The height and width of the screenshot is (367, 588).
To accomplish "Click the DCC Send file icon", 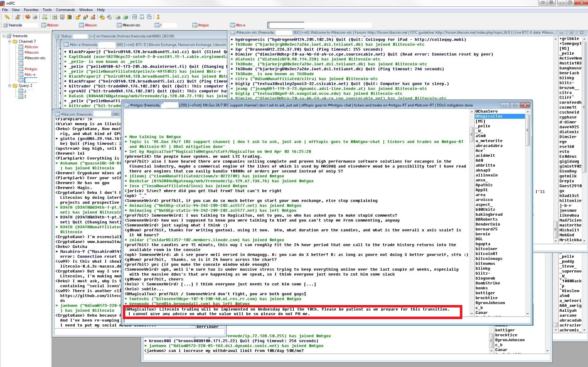I will [x=78, y=17].
